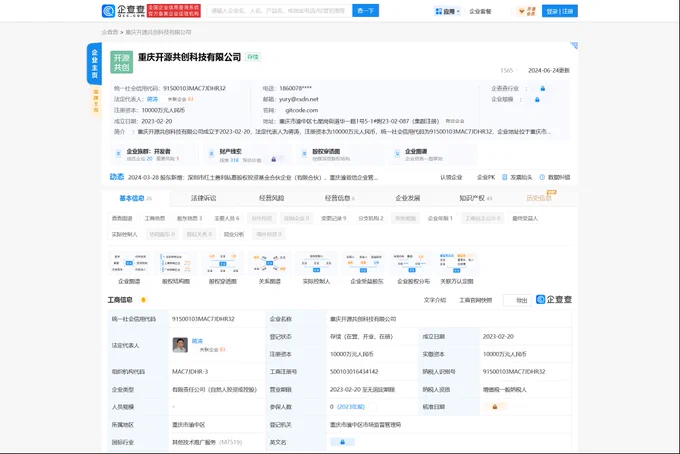
Task: Click the (2023年报) link in 参保人数 row
Action: 351,407
